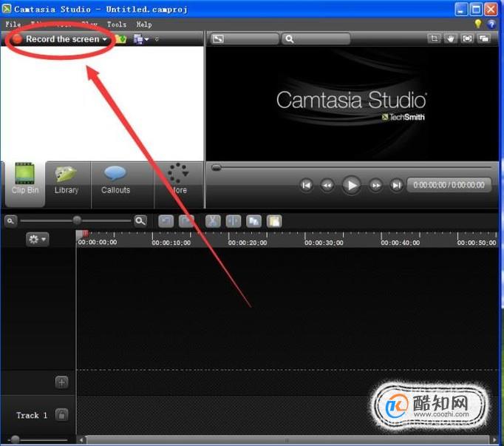The width and height of the screenshot is (504, 446).
Task: Click the 00:00:10;00 ruler mark
Action: 171,243
